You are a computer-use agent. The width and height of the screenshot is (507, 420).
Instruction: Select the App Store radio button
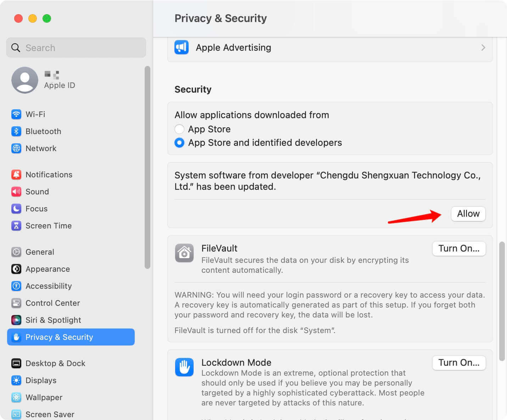point(179,129)
